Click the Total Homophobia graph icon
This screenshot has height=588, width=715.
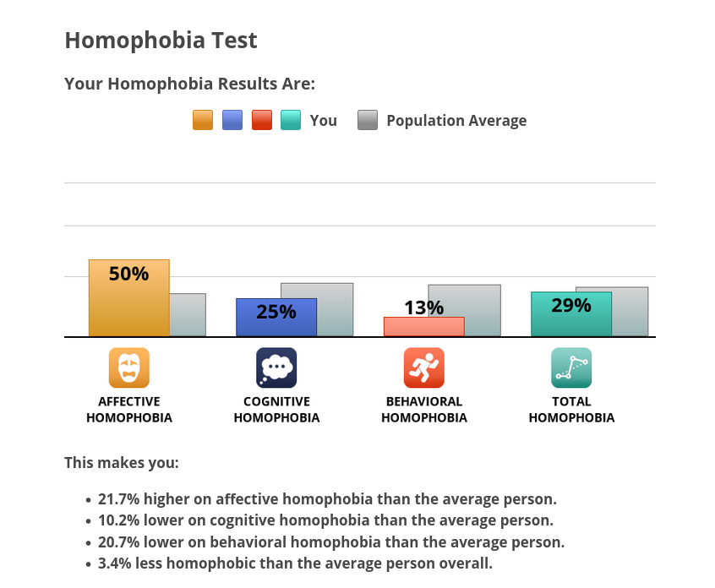click(571, 367)
